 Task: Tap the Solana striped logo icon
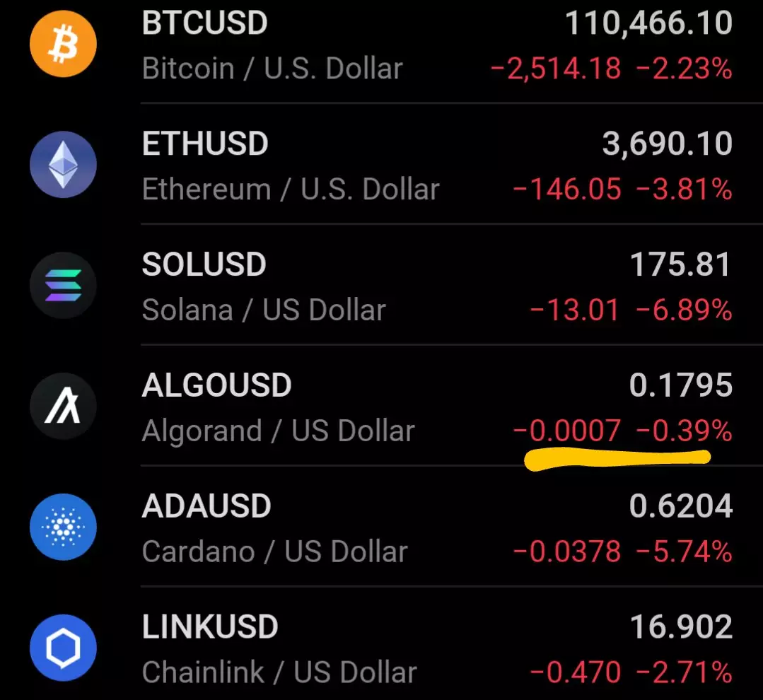click(62, 286)
